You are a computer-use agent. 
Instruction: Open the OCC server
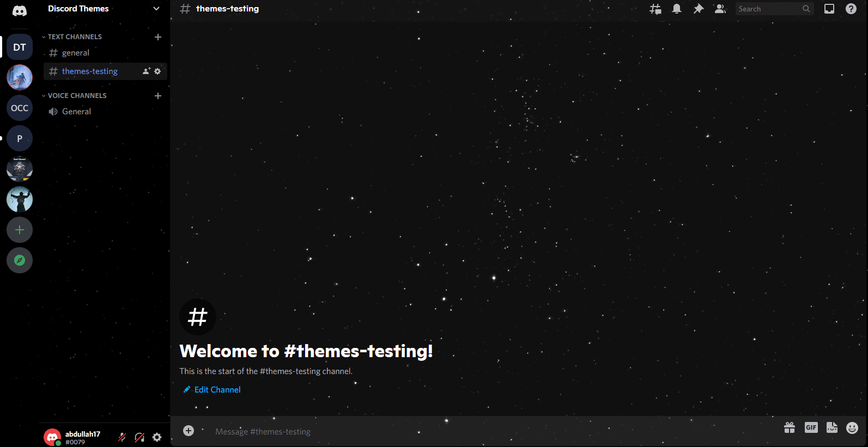click(x=20, y=108)
